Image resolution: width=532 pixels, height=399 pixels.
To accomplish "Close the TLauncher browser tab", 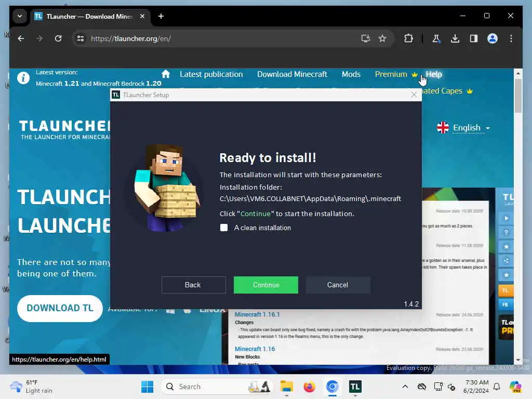I will (x=142, y=16).
